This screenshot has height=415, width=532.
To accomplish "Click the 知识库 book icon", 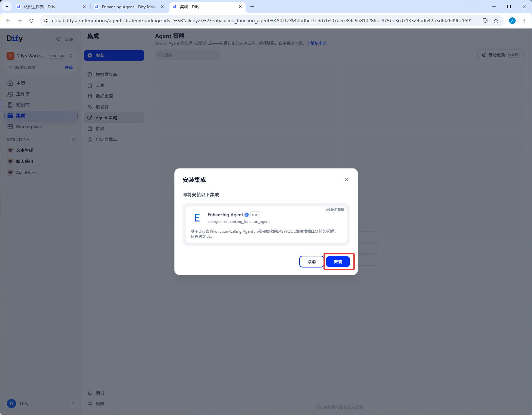I will pyautogui.click(x=10, y=105).
